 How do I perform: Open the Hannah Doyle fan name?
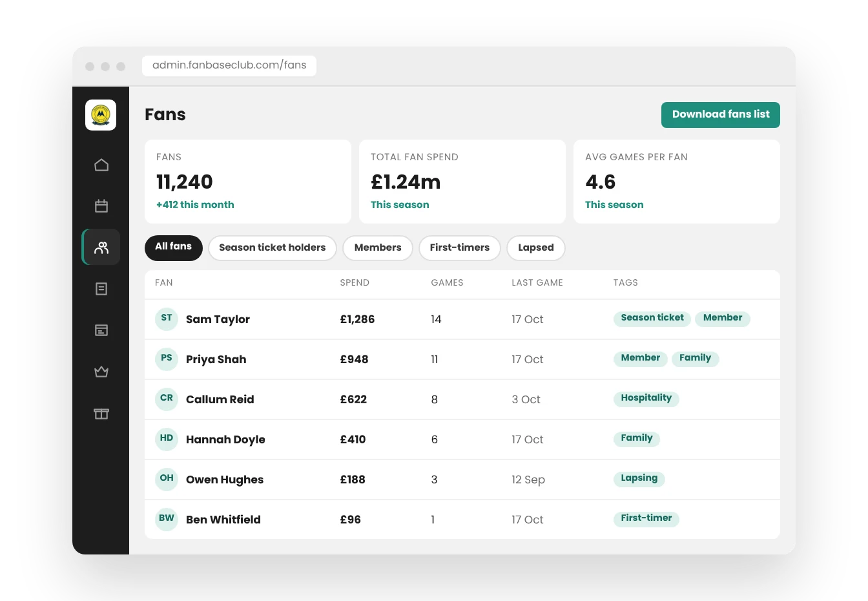tap(225, 439)
